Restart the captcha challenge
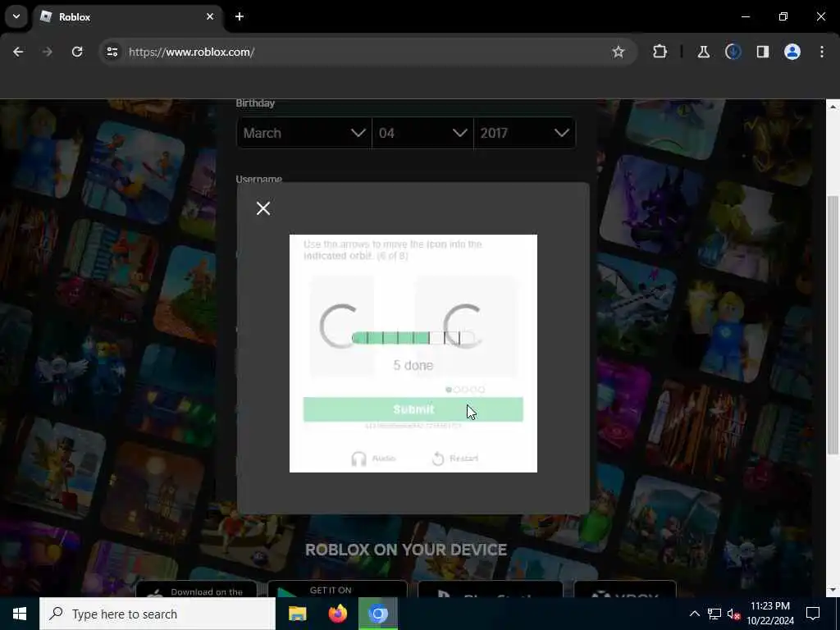This screenshot has height=630, width=840. 454,459
